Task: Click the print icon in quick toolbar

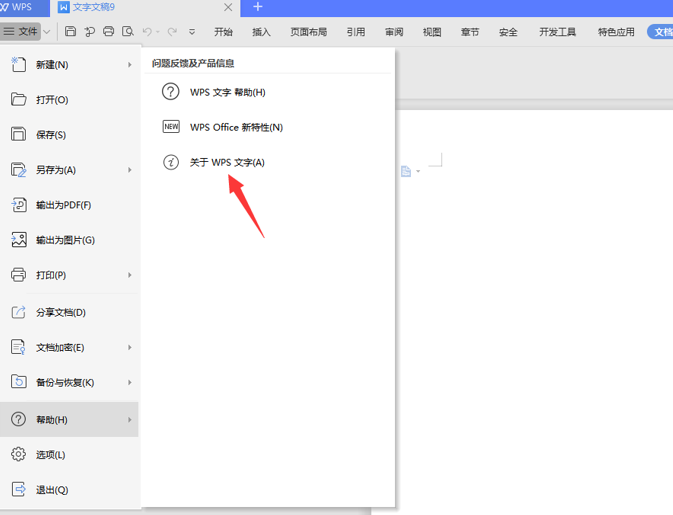Action: tap(109, 31)
